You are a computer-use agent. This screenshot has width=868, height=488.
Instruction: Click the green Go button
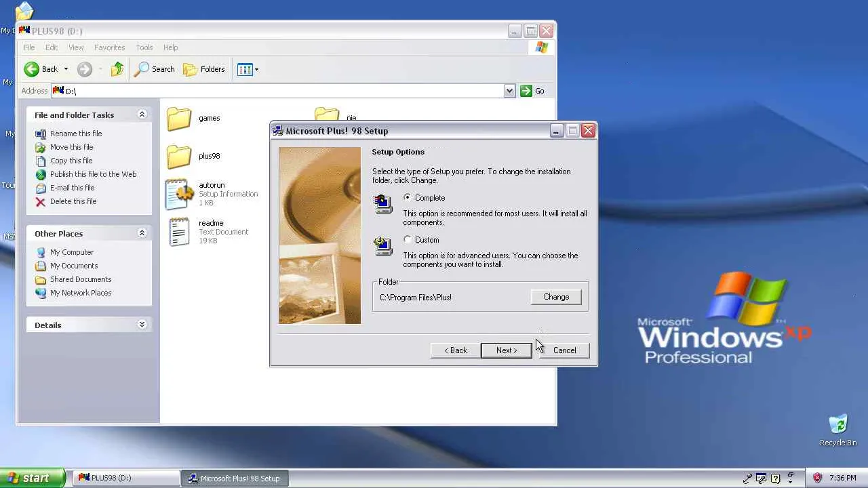click(532, 91)
